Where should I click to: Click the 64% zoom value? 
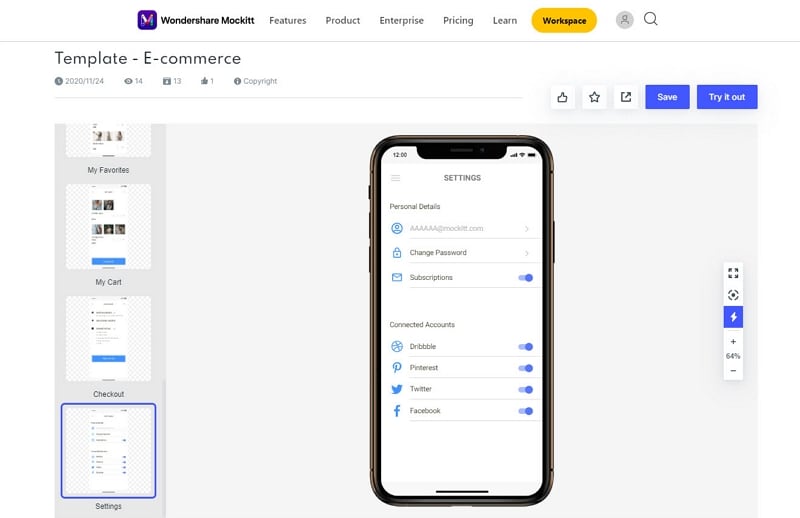coord(733,356)
